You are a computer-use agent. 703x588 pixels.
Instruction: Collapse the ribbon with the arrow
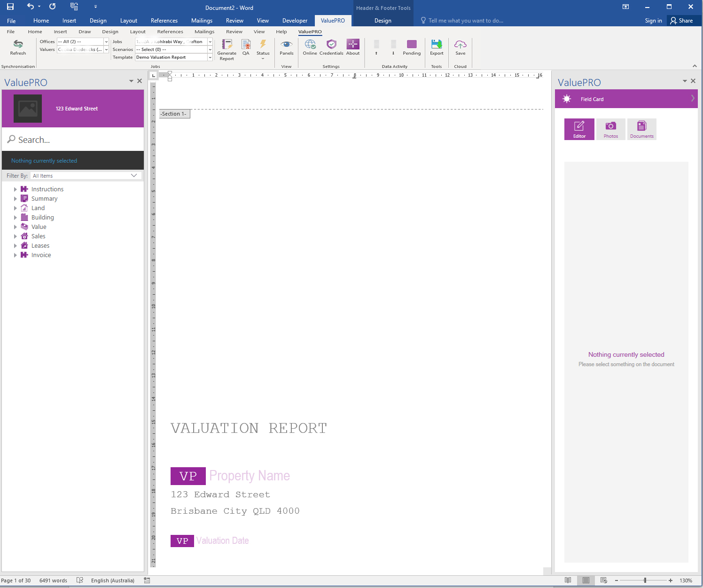click(695, 66)
